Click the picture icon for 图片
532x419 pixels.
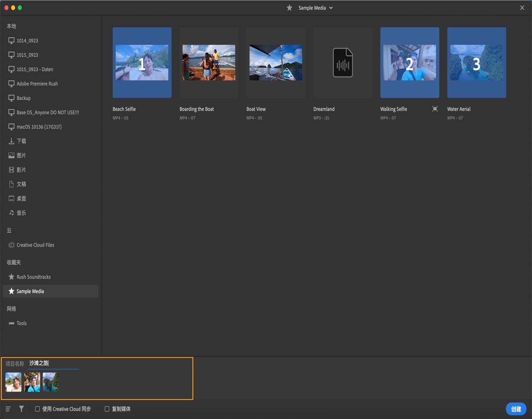12,155
